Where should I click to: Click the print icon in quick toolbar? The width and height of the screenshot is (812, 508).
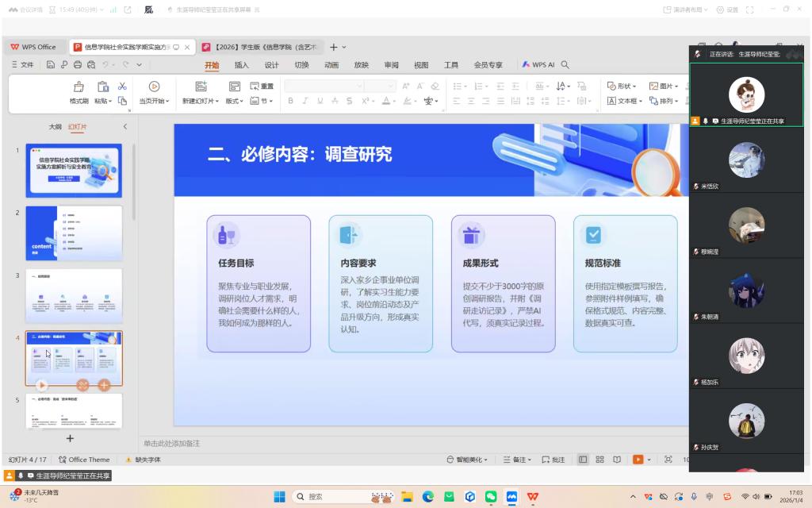tap(78, 65)
